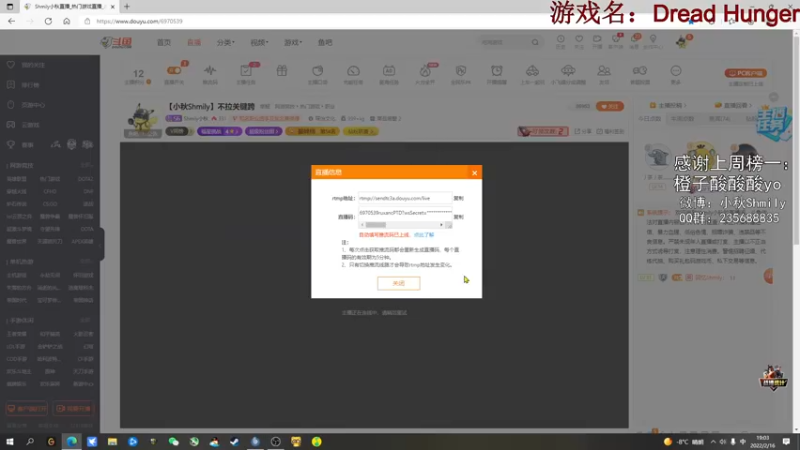
Task: Select 直播 in the top navigation
Action: click(x=194, y=42)
